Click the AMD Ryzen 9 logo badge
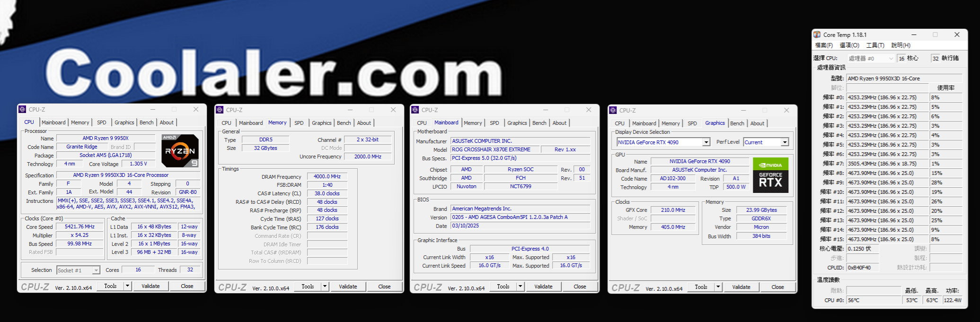Screen dimensions: 980x322 tap(180, 151)
